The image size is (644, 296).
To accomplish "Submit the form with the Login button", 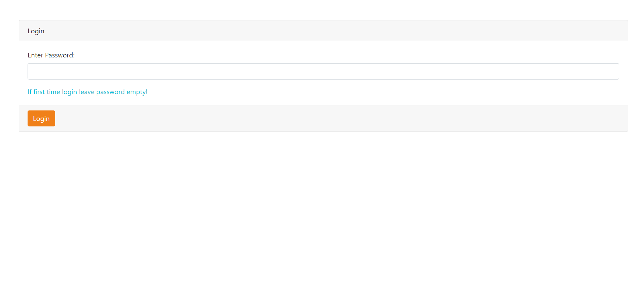I will click(41, 119).
